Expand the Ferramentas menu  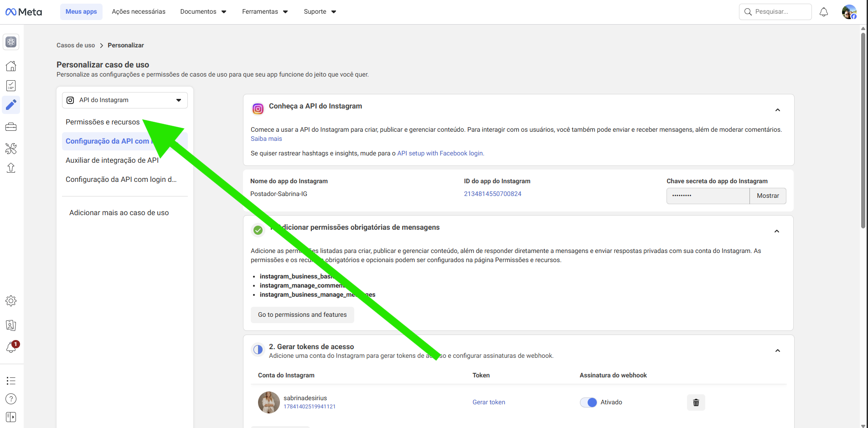point(265,12)
